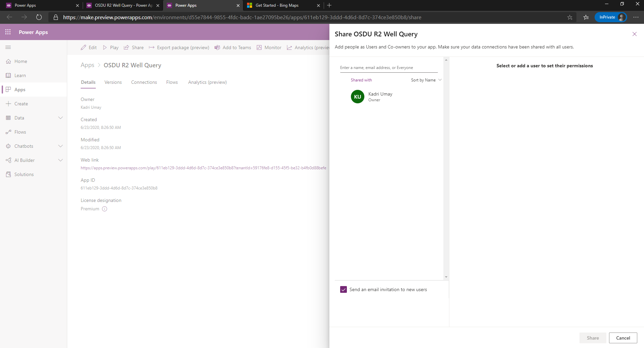Switch to the Versions tab
Viewport: 644px width, 348px height.
click(x=113, y=82)
